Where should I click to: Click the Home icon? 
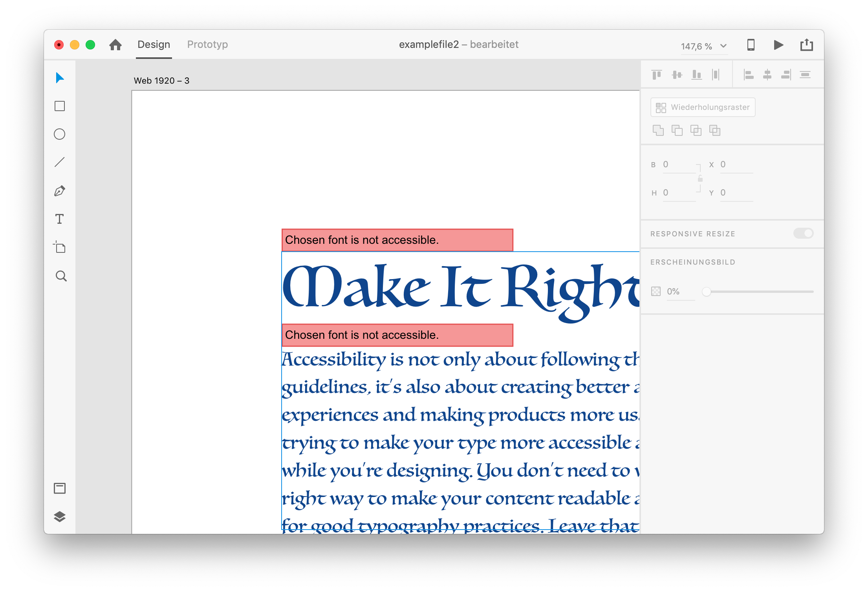click(115, 45)
